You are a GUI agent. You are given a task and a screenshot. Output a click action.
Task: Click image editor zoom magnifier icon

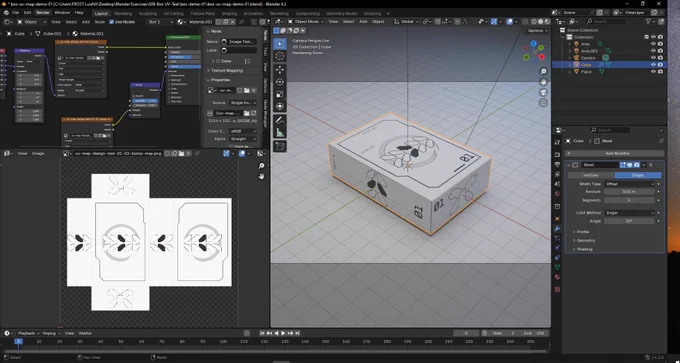click(261, 166)
